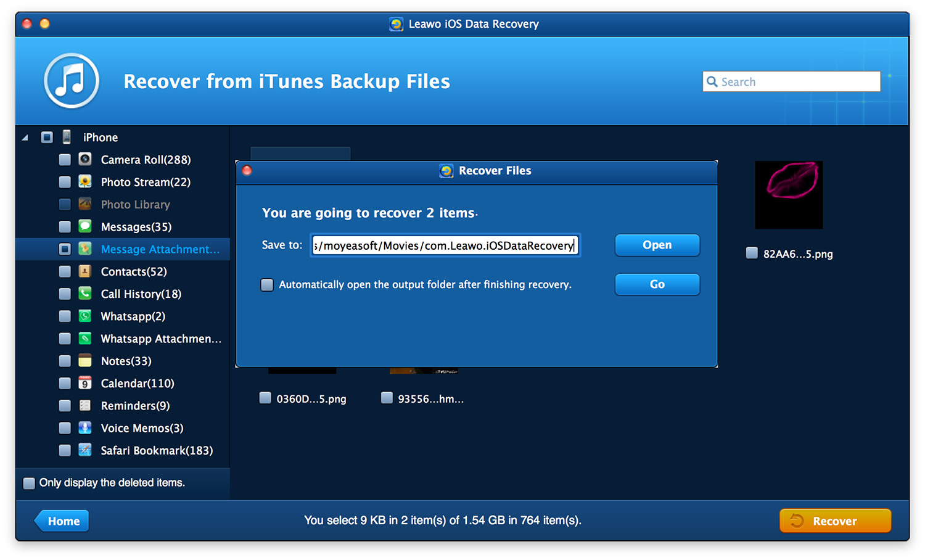
Task: Select the 0360D...5.png file checkbox
Action: click(x=265, y=398)
